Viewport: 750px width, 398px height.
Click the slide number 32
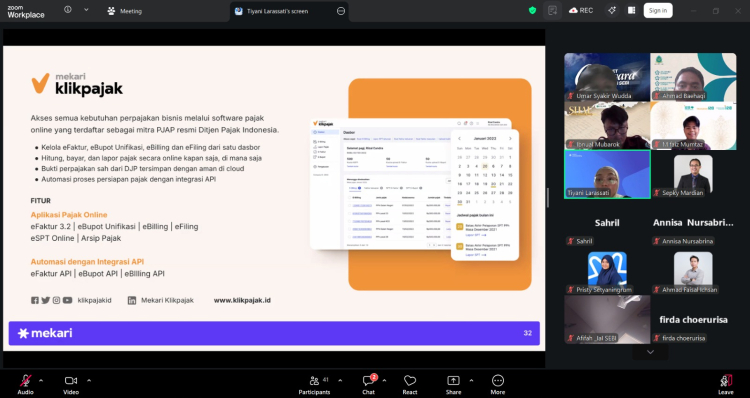coord(528,333)
